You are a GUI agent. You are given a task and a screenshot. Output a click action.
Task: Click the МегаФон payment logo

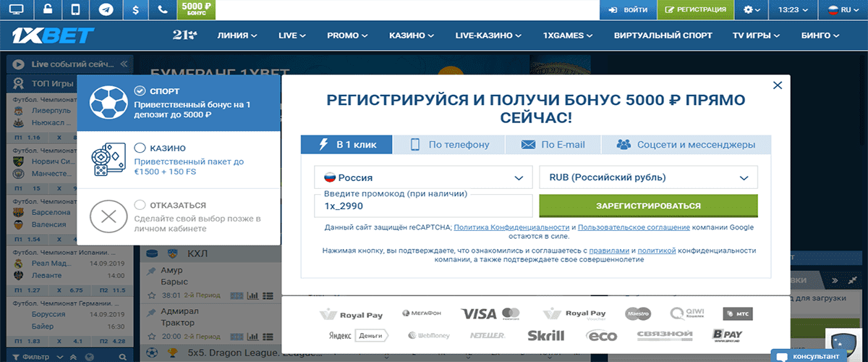tap(420, 313)
